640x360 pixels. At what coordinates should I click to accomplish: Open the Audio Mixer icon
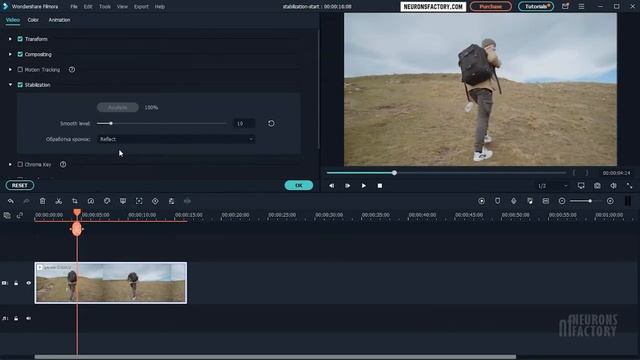tap(530, 201)
